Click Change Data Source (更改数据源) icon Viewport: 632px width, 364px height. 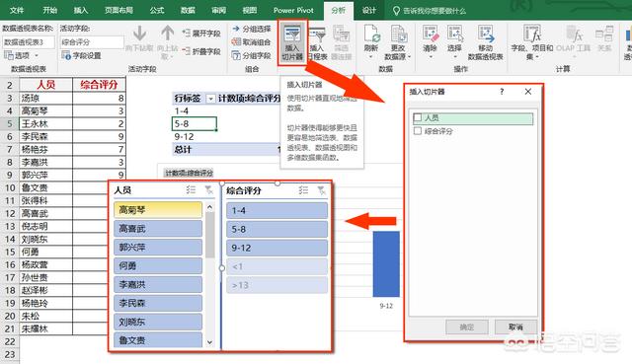(x=398, y=33)
